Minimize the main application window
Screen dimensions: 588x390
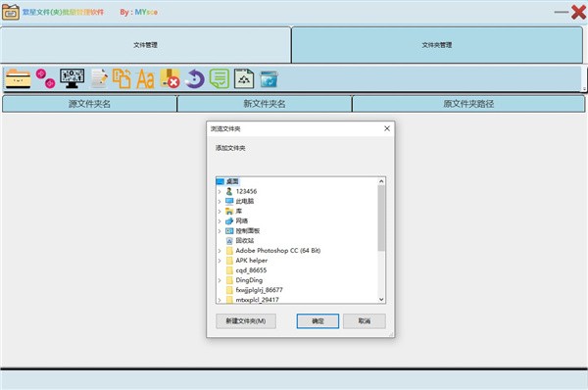[562, 12]
